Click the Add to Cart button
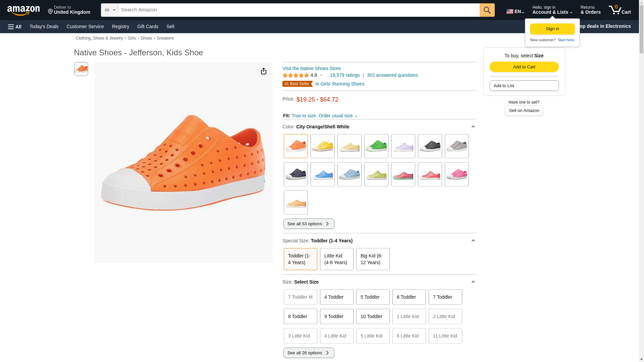This screenshot has height=362, width=644. click(x=524, y=67)
